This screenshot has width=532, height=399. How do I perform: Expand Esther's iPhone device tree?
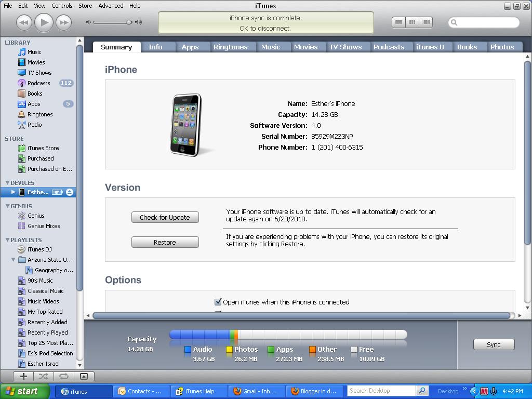[13, 192]
